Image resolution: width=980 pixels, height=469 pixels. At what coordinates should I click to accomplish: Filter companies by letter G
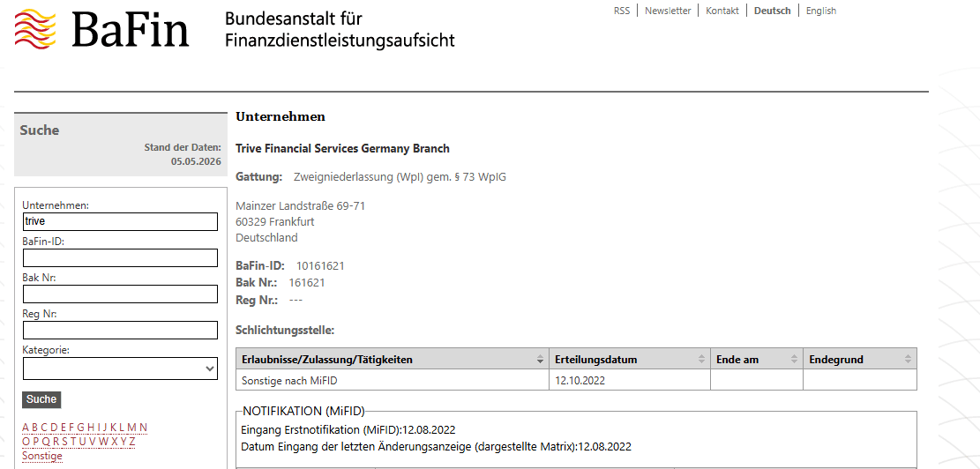tap(80, 428)
